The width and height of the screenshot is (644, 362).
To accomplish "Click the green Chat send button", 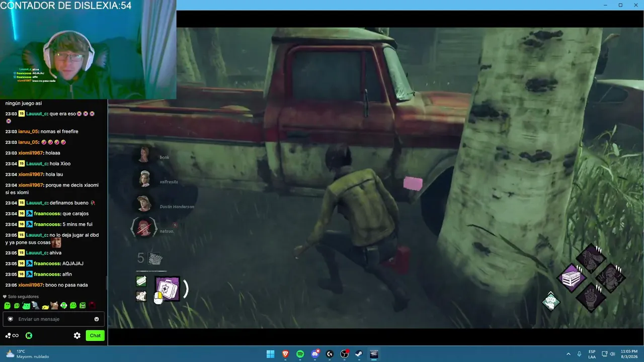I will coord(95,335).
